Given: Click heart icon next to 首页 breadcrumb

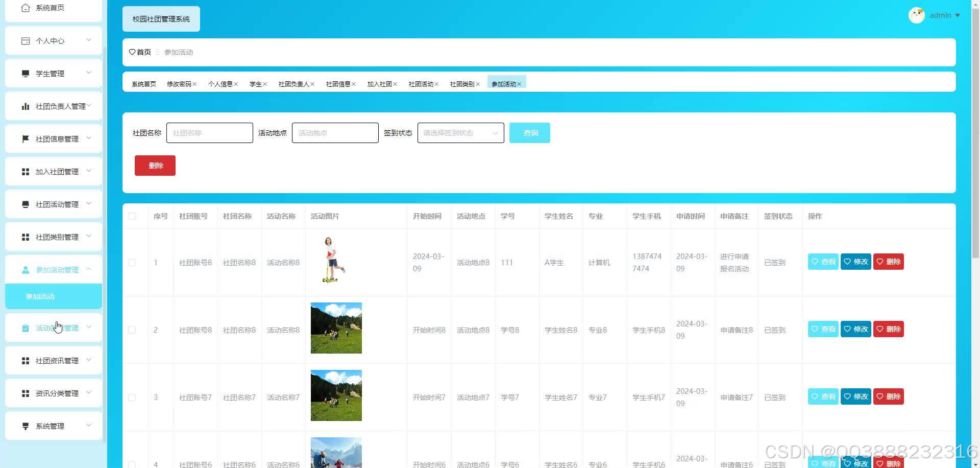Looking at the screenshot, I should click(132, 52).
